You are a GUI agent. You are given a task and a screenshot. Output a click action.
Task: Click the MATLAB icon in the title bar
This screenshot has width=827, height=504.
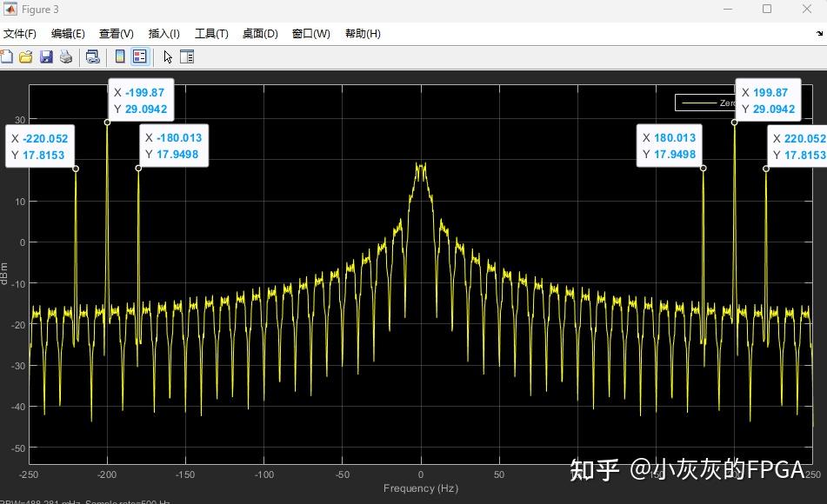point(9,10)
